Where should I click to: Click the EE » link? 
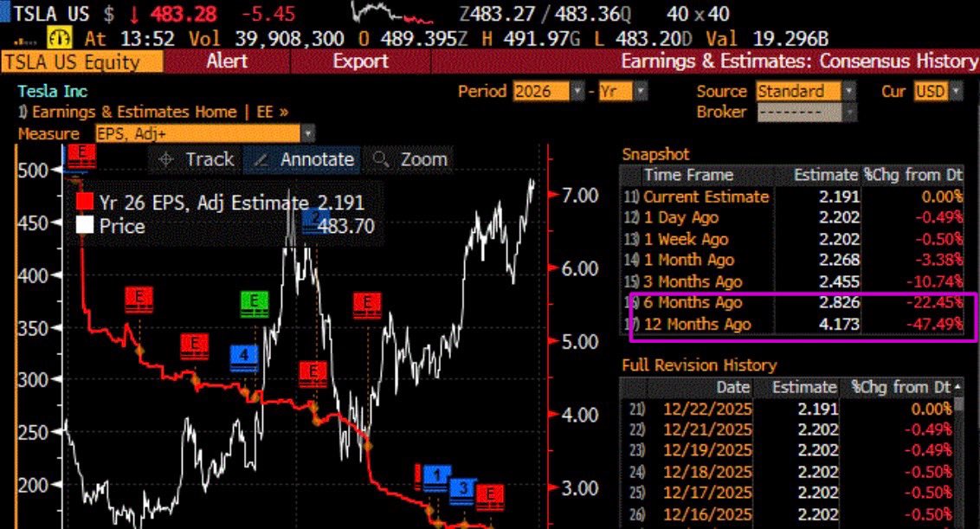[x=273, y=112]
